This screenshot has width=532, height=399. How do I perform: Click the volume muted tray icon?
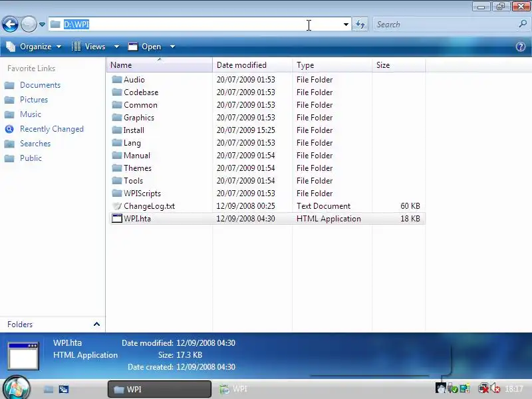495,388
